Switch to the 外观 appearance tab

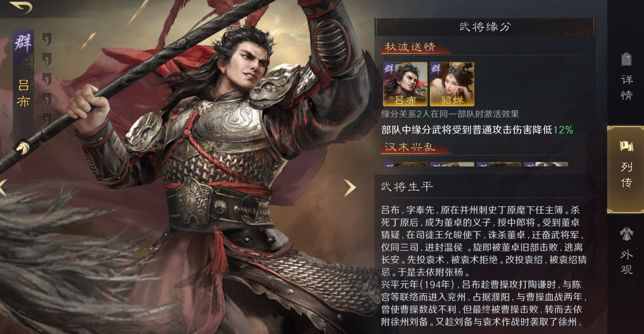pos(626,250)
